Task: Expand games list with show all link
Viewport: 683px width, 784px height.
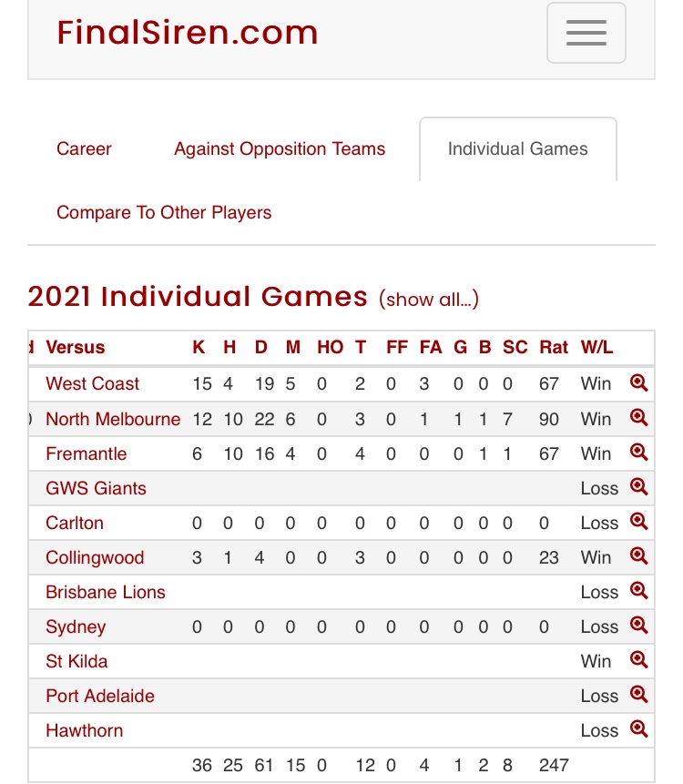Action: pyautogui.click(x=429, y=300)
